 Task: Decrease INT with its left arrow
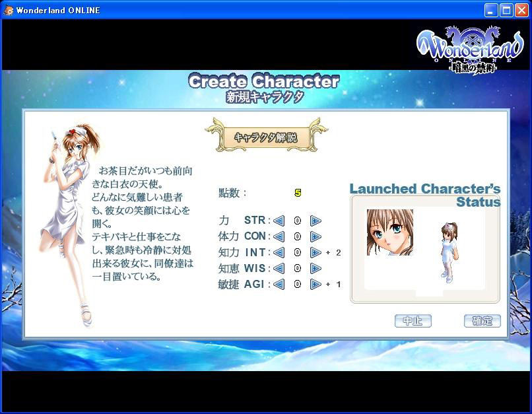[x=279, y=252]
